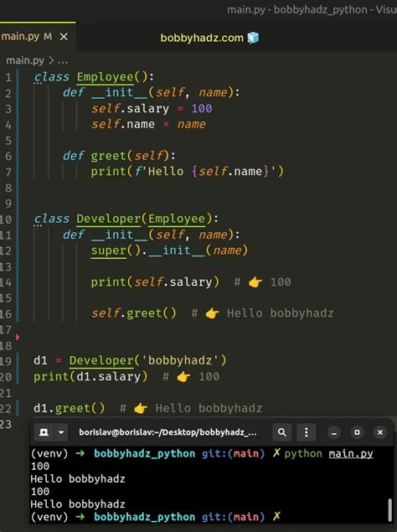Open the breadcrumb ellipsis symbol list

63,61
